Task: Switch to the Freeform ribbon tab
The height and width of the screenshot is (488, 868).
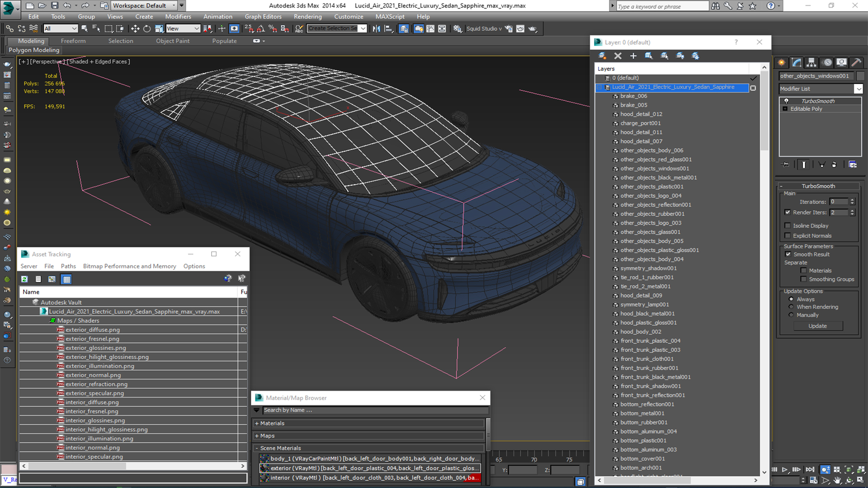Action: tap(73, 41)
